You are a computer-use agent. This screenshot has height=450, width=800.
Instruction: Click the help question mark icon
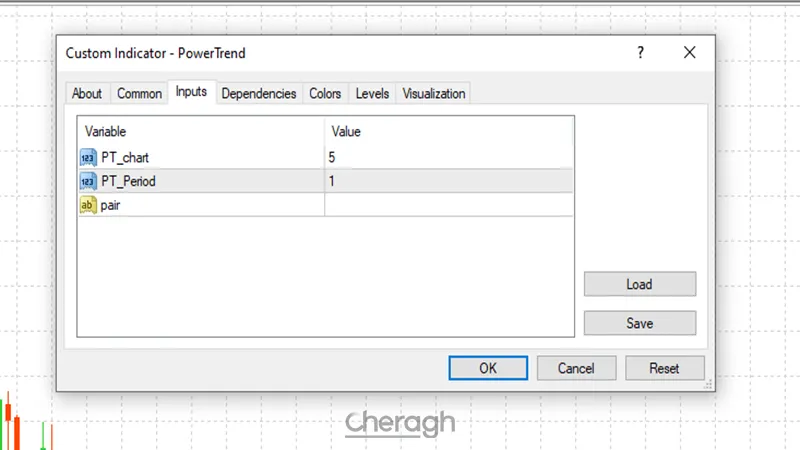[x=640, y=53]
